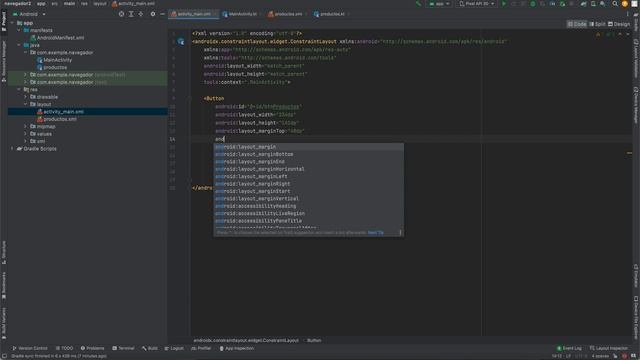640x360 pixels.
Task: Open Event Log in status area
Action: point(569,348)
